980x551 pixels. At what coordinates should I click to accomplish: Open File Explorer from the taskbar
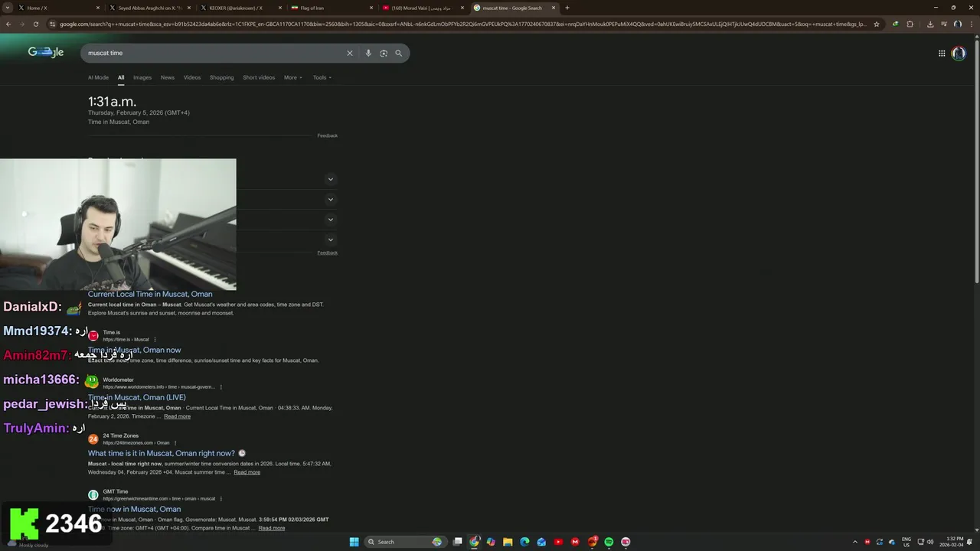(508, 542)
